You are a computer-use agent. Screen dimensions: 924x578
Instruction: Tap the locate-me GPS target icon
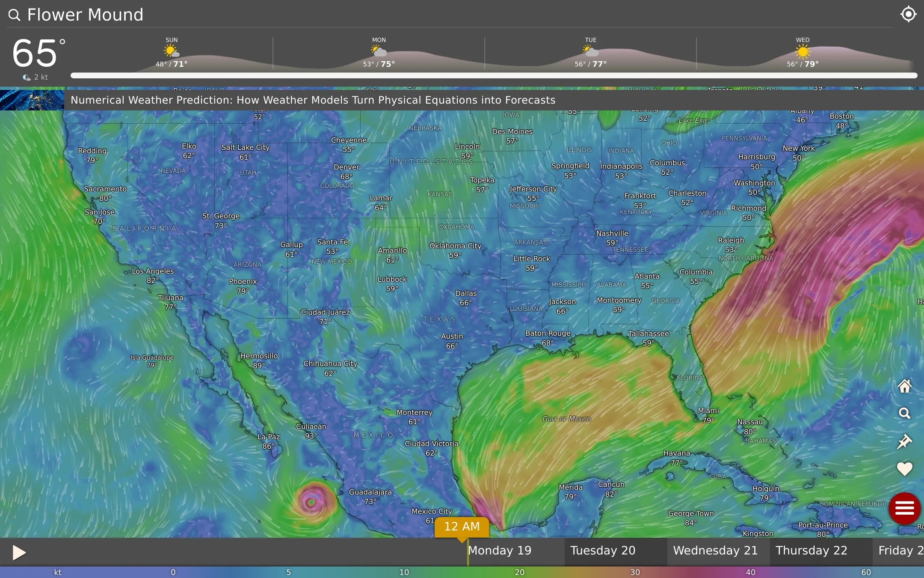tap(908, 14)
